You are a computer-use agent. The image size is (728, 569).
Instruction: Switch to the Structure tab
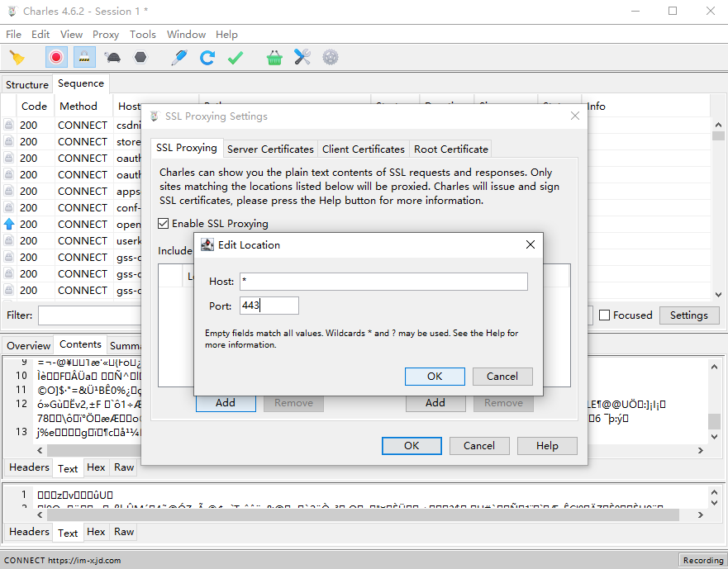27,84
